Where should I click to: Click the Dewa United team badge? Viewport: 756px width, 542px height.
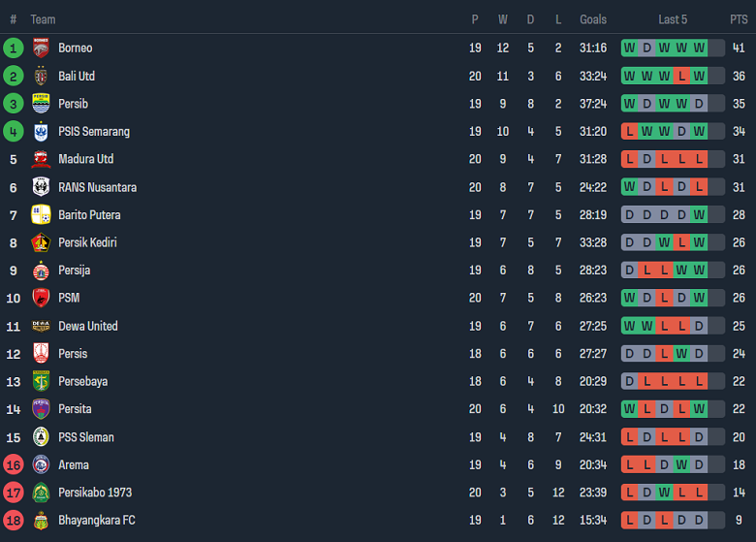[41, 326]
